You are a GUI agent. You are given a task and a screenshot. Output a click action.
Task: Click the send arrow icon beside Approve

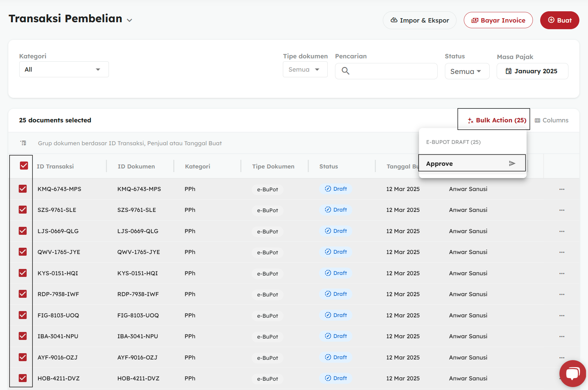pyautogui.click(x=512, y=163)
